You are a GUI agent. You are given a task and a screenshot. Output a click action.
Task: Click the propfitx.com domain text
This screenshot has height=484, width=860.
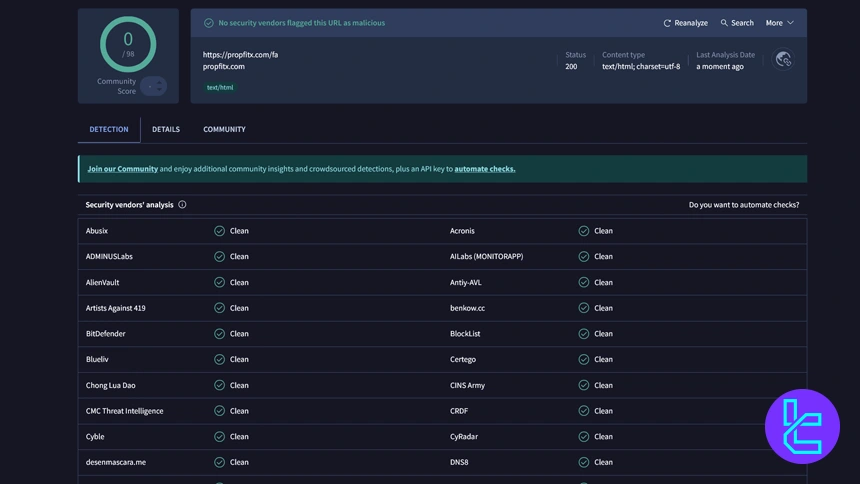click(x=224, y=66)
